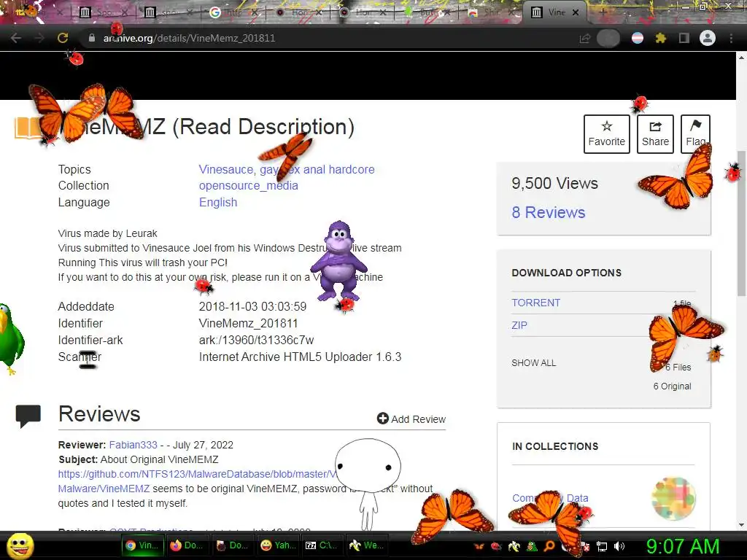Click the Flag button
747x560 pixels.
[x=695, y=134]
